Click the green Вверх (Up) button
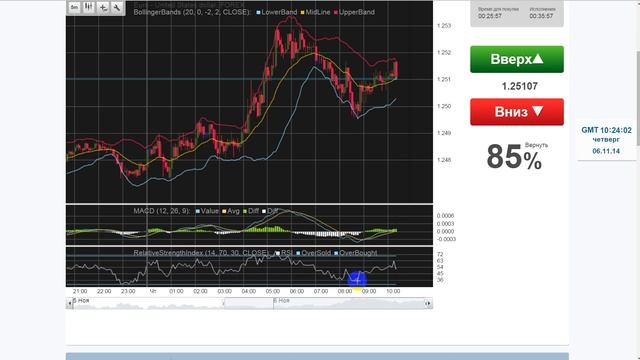640x360 pixels. [517, 59]
